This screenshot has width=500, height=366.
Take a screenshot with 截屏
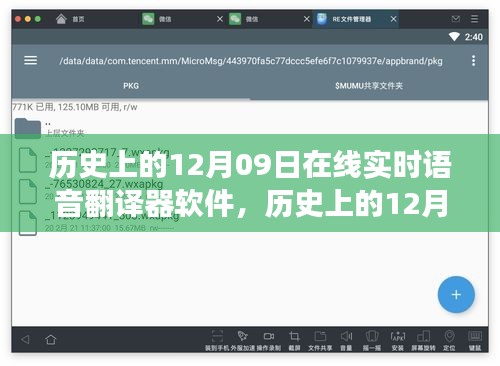[294, 340]
